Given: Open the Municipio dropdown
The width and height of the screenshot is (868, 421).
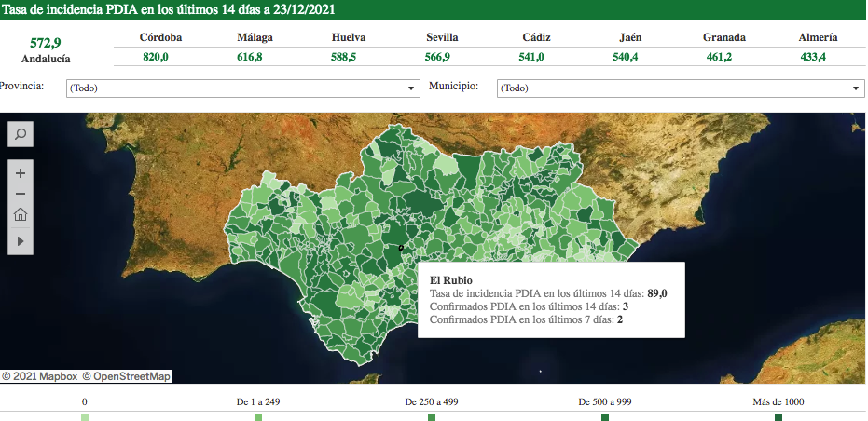Looking at the screenshot, I should (681, 88).
